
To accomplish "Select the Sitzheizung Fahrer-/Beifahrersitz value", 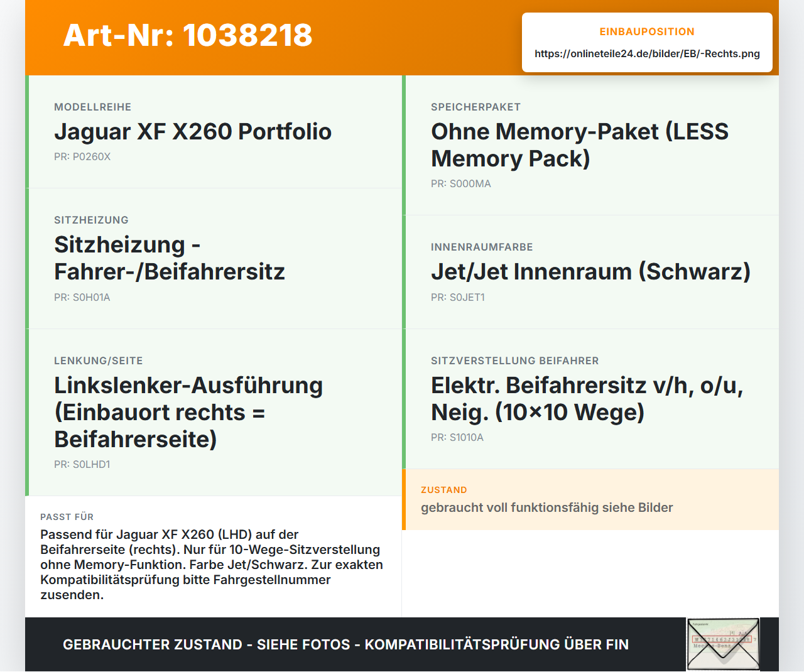I will click(170, 258).
